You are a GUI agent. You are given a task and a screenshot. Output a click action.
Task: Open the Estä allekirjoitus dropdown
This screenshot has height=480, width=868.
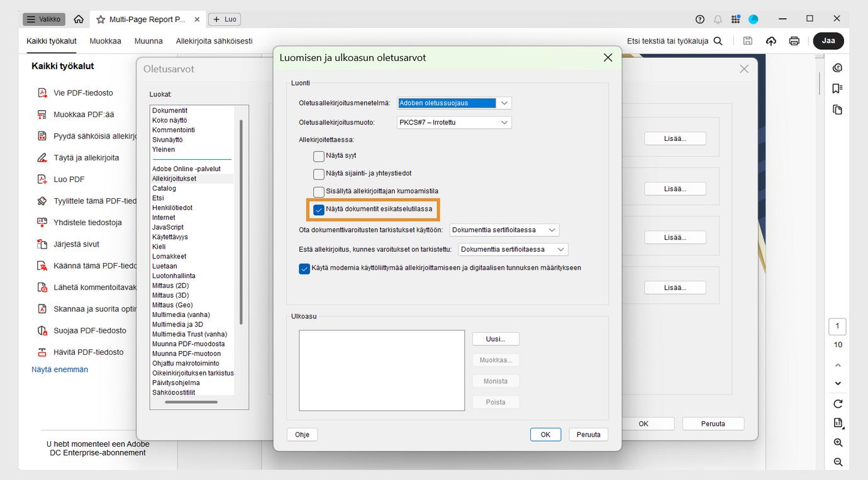[x=513, y=250]
